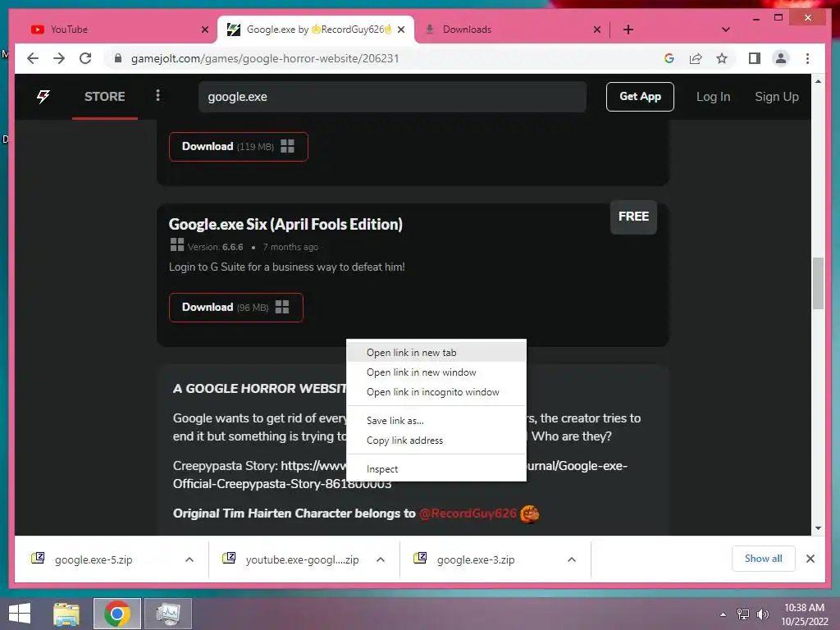View site info via the padlock icon
The width and height of the screenshot is (840, 630).
coord(118,58)
